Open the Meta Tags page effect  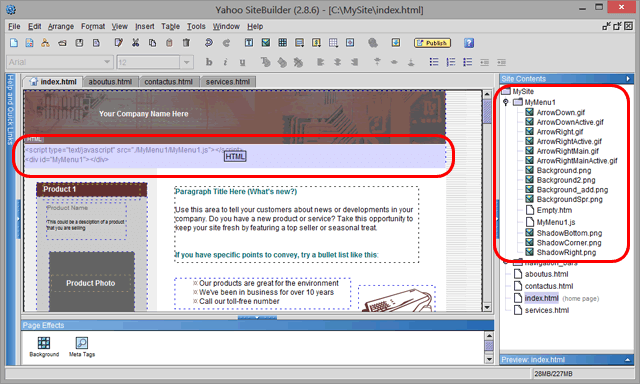[x=82, y=347]
